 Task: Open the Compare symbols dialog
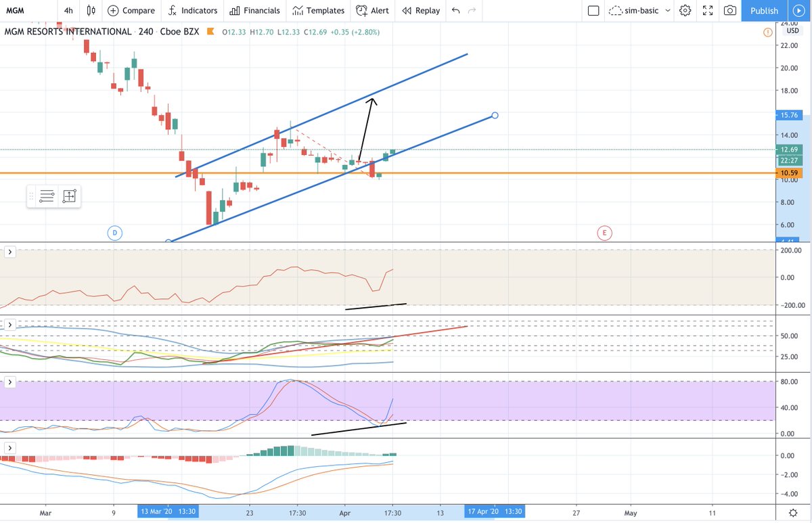[x=131, y=11]
